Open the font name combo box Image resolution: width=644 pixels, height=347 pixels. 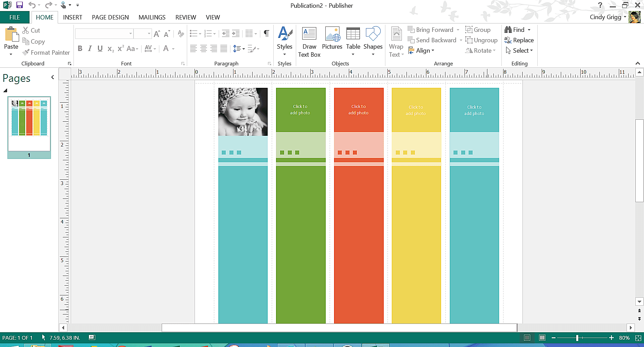coord(104,34)
